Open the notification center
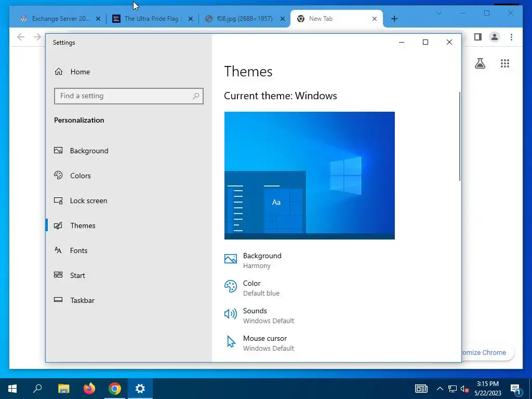 click(516, 389)
